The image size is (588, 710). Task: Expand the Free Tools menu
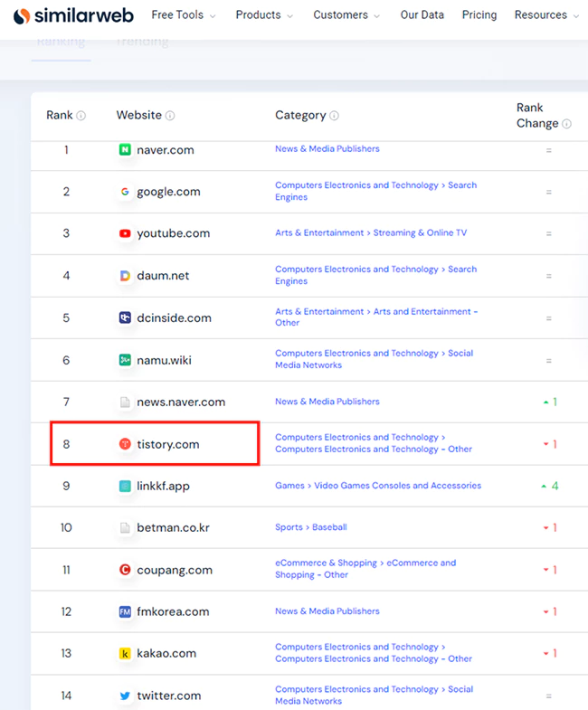(184, 15)
